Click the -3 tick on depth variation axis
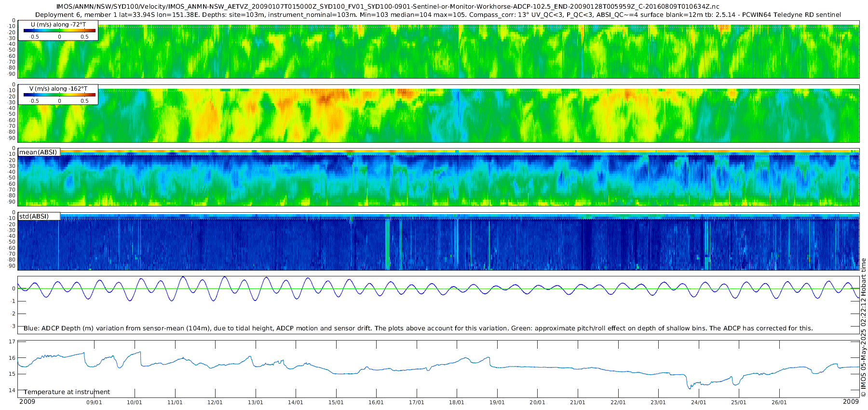868x410 pixels. [13, 327]
